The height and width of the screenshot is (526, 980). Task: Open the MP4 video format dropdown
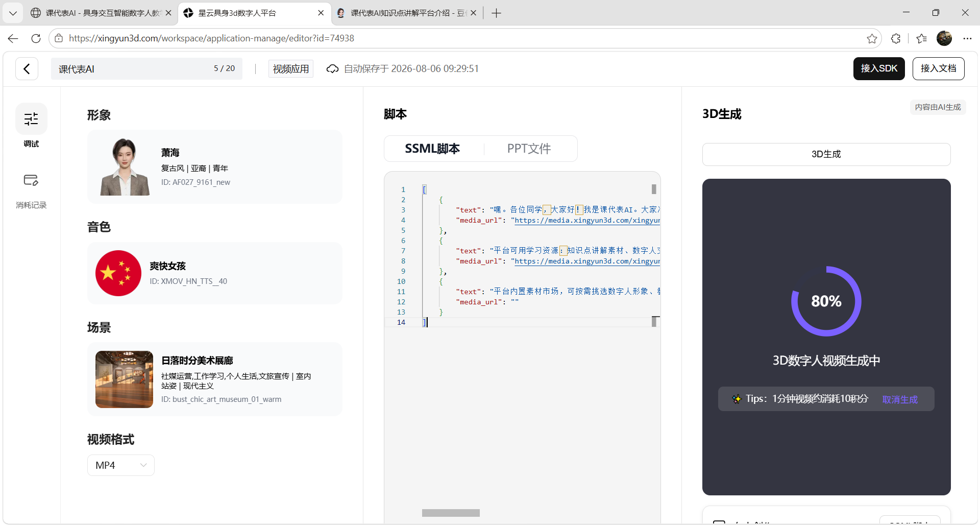tap(121, 465)
